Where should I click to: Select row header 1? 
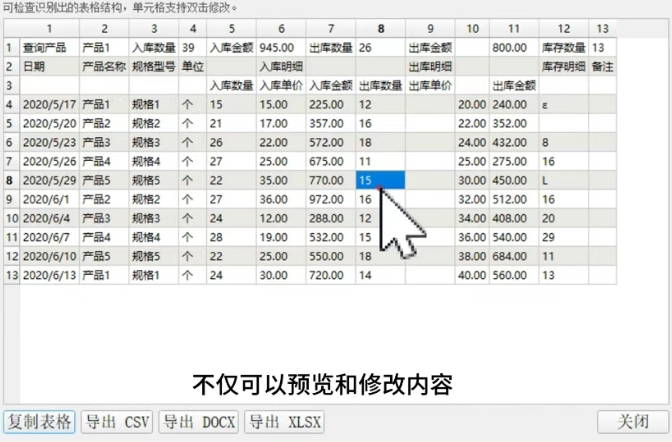click(x=12, y=48)
